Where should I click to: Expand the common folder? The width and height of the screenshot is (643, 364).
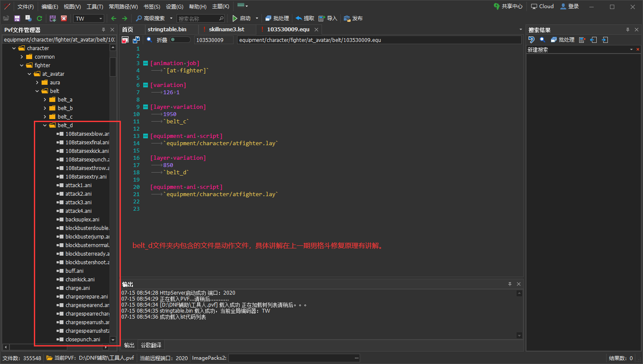(22, 57)
